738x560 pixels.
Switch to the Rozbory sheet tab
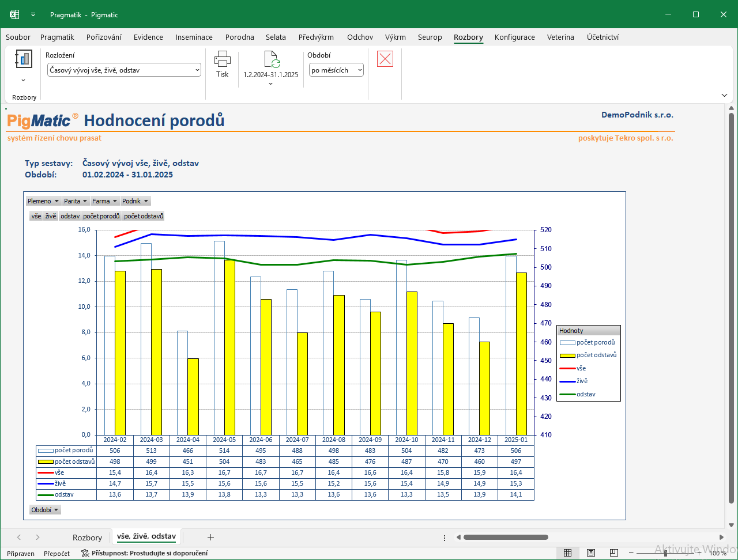coord(87,537)
